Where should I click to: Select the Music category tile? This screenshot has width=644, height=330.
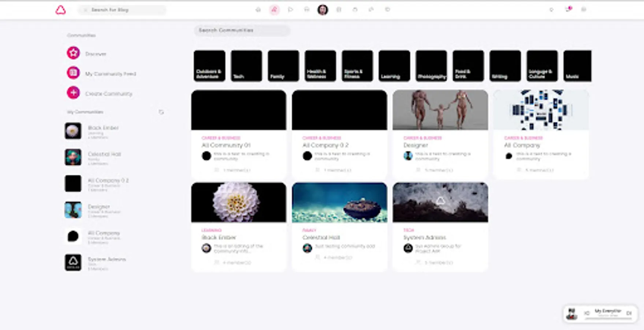point(577,66)
